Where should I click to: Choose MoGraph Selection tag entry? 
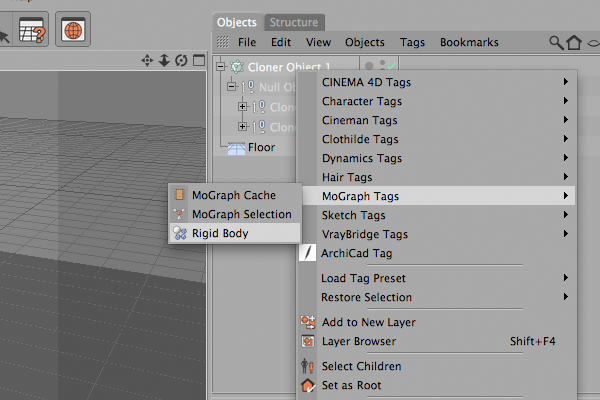pos(235,214)
